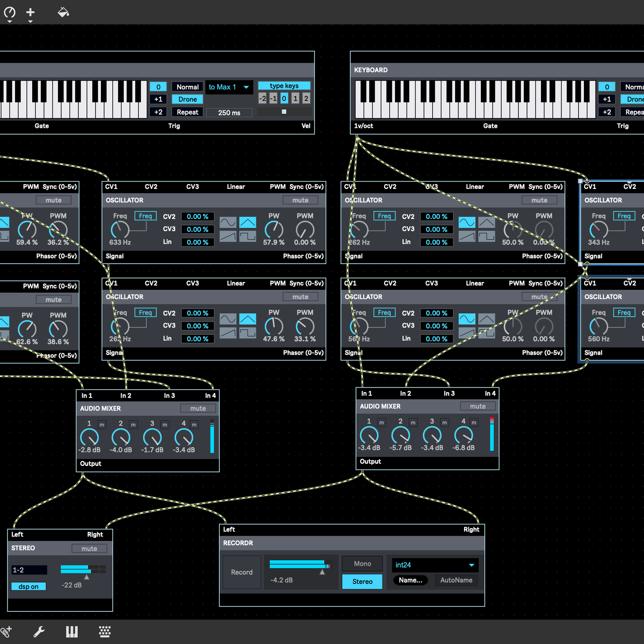644x644 pixels.
Task: Select Mono mode in RECORDR
Action: (362, 564)
